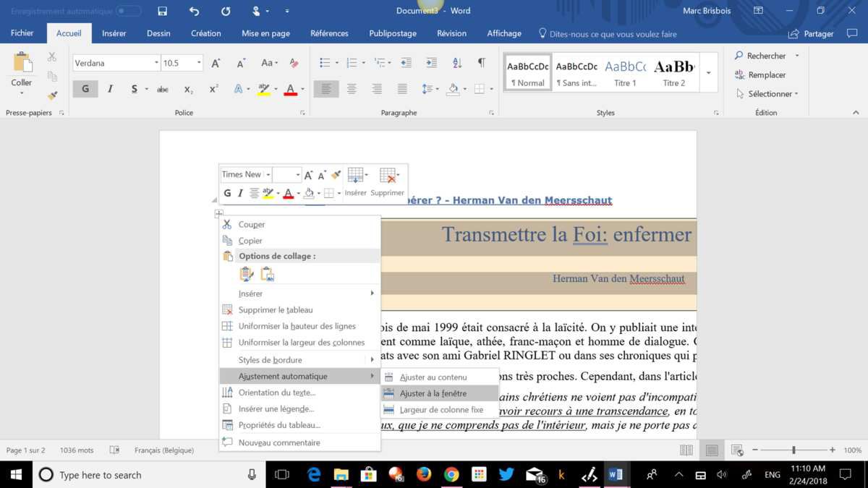This screenshot has height=488, width=868.
Task: Click the Dites-nous ce que vous voulez faire box
Action: [608, 33]
